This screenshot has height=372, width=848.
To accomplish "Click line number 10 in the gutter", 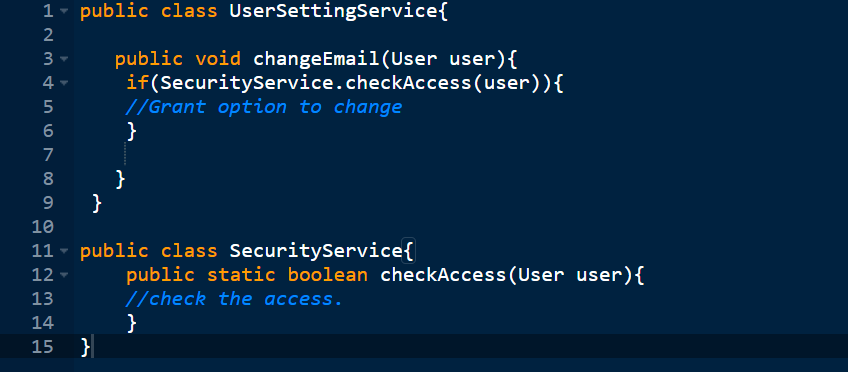I will tap(43, 227).
